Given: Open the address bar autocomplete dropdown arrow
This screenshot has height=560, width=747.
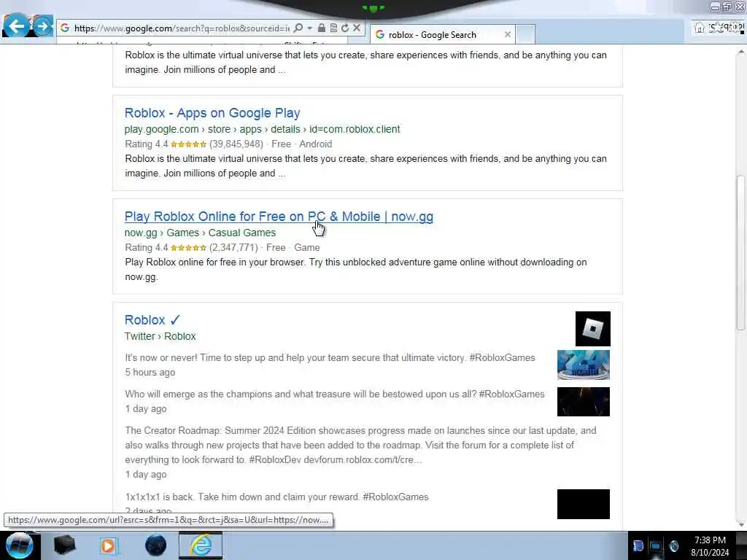Looking at the screenshot, I should pyautogui.click(x=309, y=28).
